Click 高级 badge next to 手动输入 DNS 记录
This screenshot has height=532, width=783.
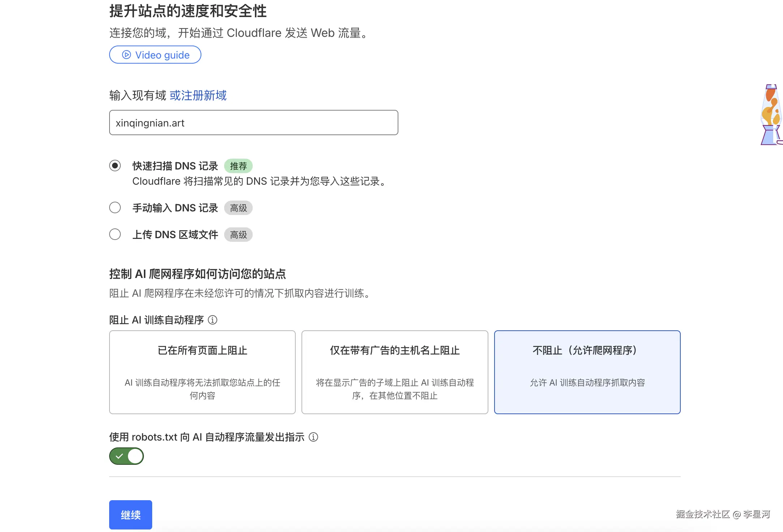point(238,208)
